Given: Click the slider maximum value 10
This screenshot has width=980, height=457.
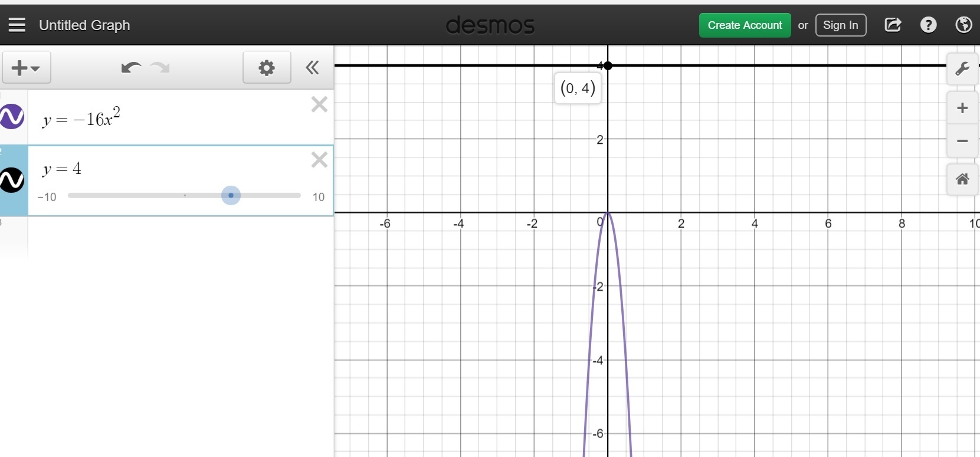Looking at the screenshot, I should click(x=319, y=197).
